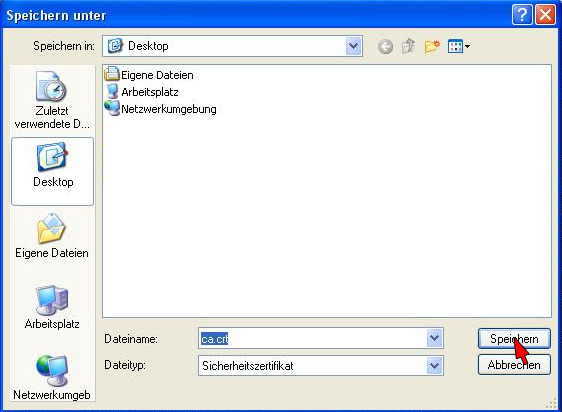562x412 pixels.
Task: Select Desktop in the places sidebar
Action: (x=52, y=171)
